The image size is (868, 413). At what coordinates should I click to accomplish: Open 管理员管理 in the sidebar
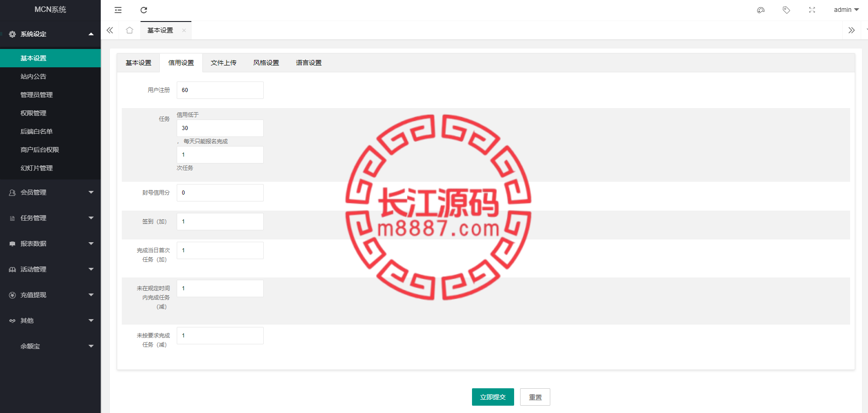50,95
